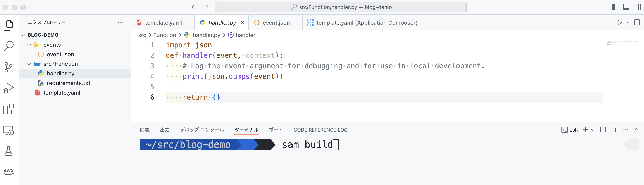Screen dimensions: 644x185
Task: Click the handler symbol breadcrumb
Action: click(245, 35)
